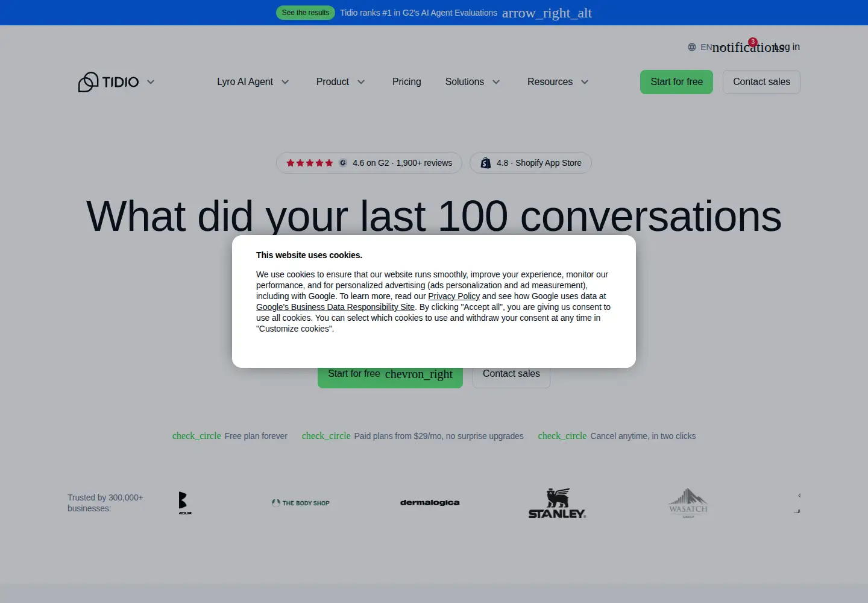Click the check_circle icon beside Free plan forever
Viewport: 868px width, 603px height.
197,436
